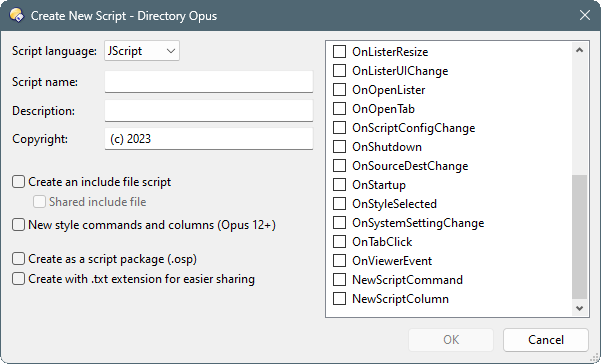Tick the NewScriptColumn checkbox
601x364 pixels.
[339, 298]
